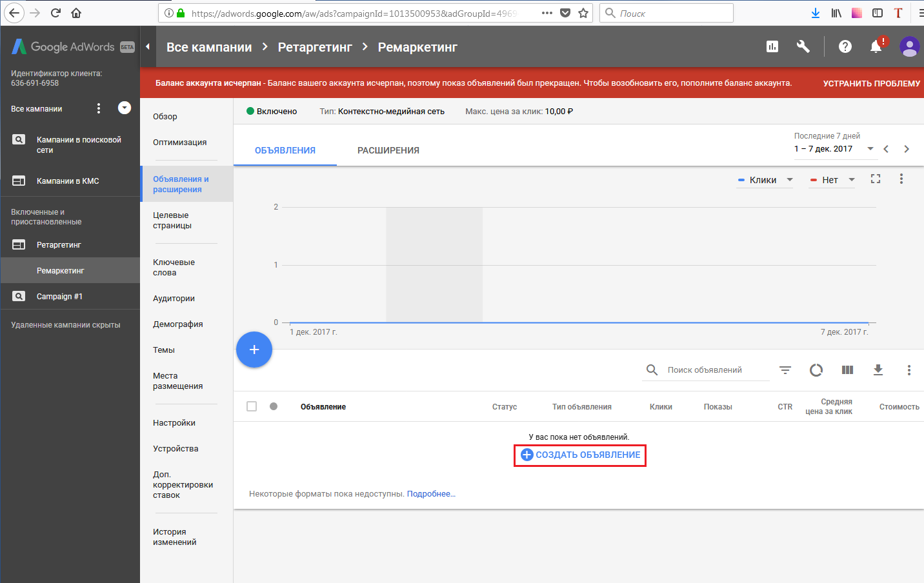The image size is (924, 583).
Task: Open Места размещения menu item
Action: click(178, 381)
